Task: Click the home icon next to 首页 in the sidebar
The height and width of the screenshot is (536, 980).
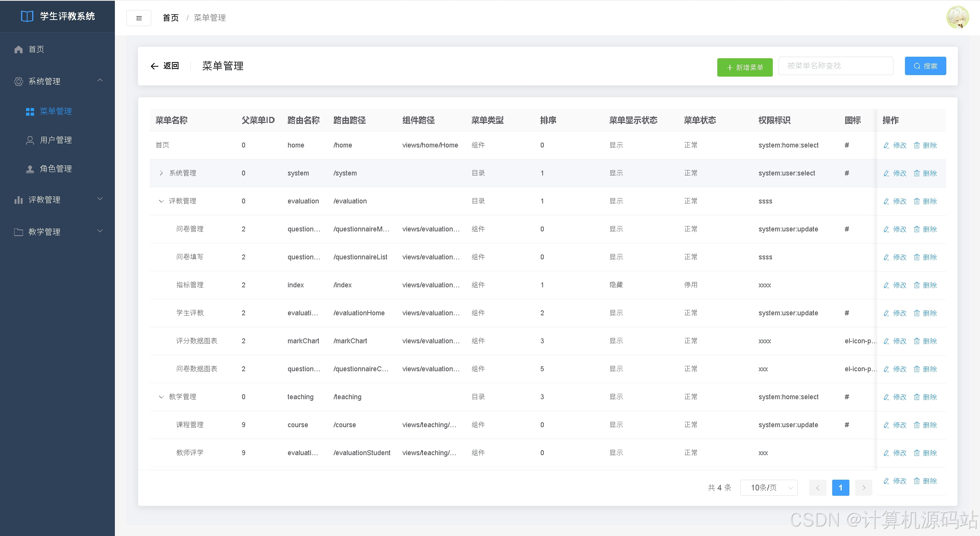Action: [x=18, y=49]
